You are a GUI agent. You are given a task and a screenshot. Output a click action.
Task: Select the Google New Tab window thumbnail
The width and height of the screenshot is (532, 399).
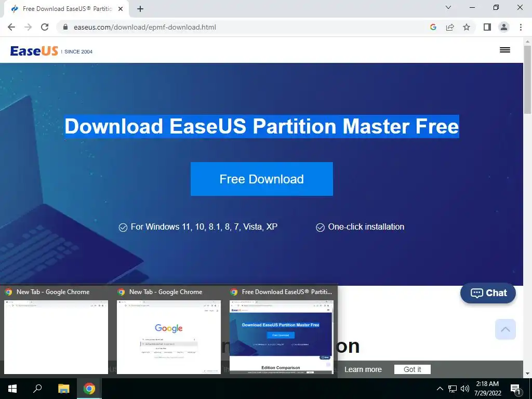tap(169, 337)
